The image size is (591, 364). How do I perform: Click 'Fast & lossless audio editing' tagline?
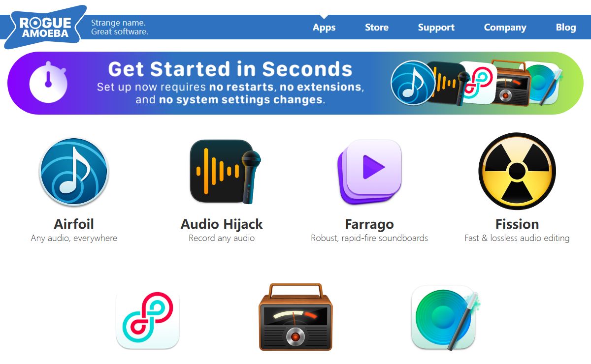[517, 238]
